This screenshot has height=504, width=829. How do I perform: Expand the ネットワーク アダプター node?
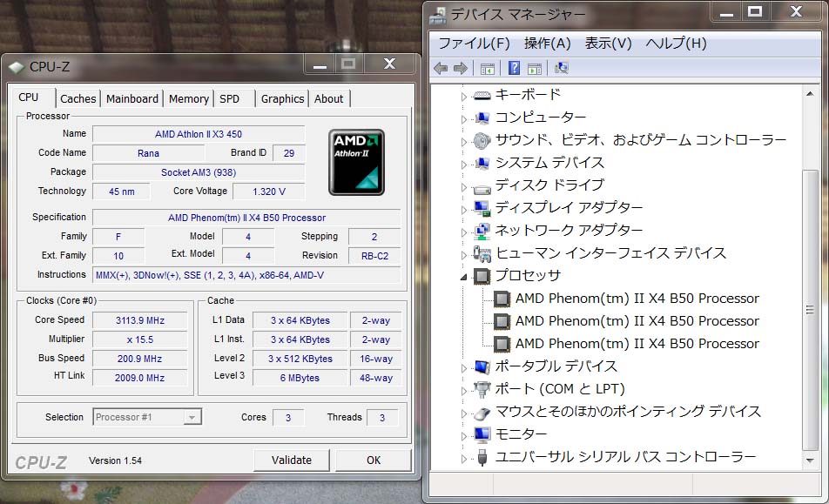tap(463, 232)
